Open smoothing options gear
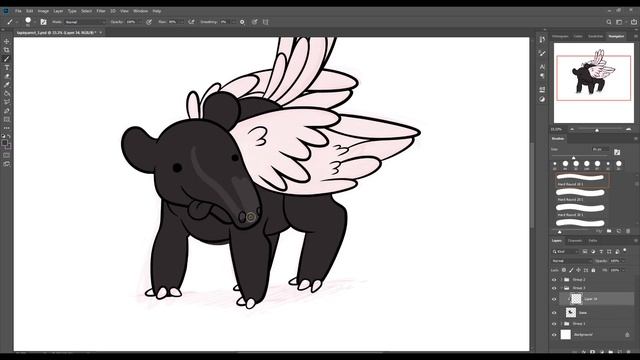The image size is (640, 360). pos(242,22)
